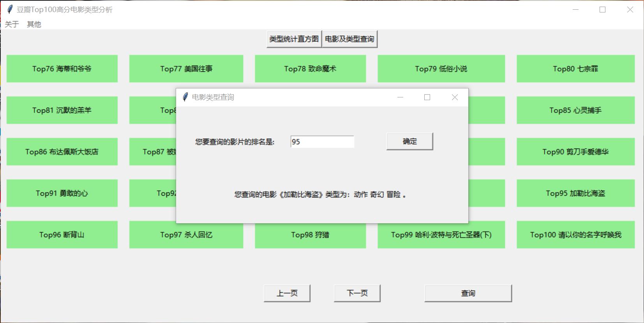Select Top81 沉默的羔羊 button
The width and height of the screenshot is (644, 323).
pyautogui.click(x=62, y=110)
